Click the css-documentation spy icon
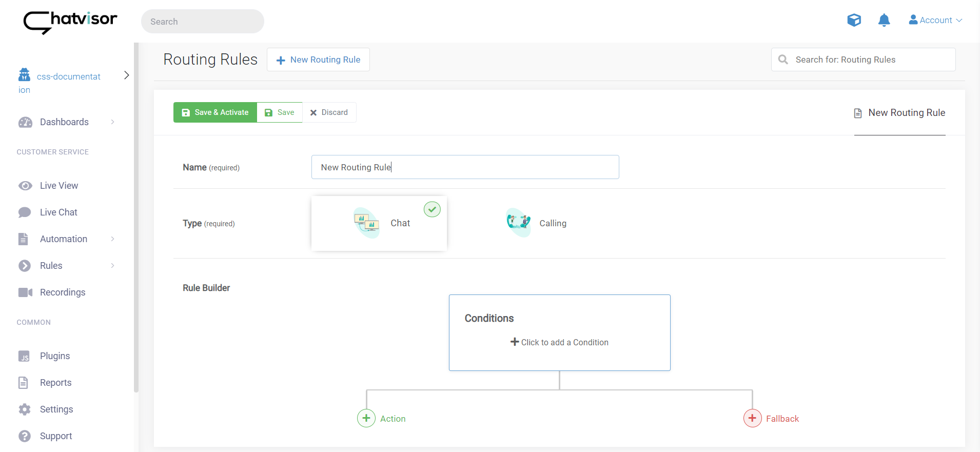This screenshot has height=452, width=980. [x=25, y=75]
